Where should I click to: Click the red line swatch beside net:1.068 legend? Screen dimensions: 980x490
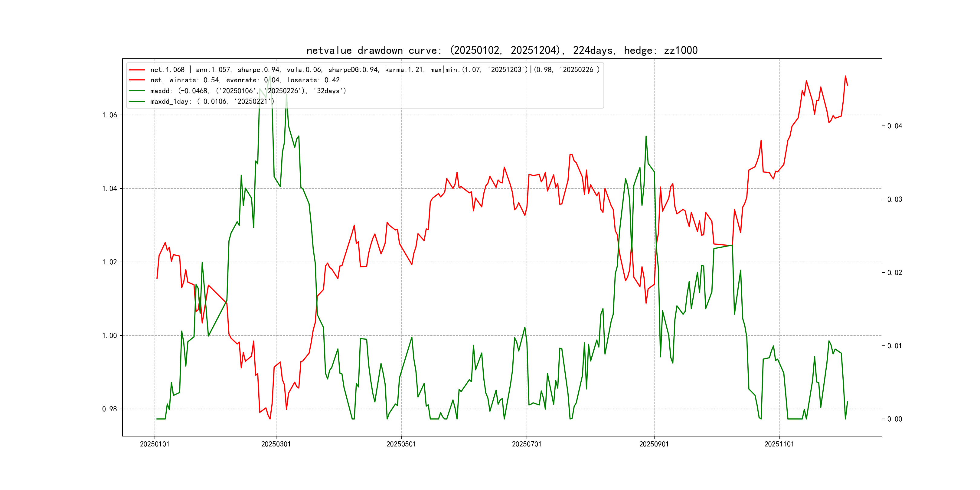137,70
